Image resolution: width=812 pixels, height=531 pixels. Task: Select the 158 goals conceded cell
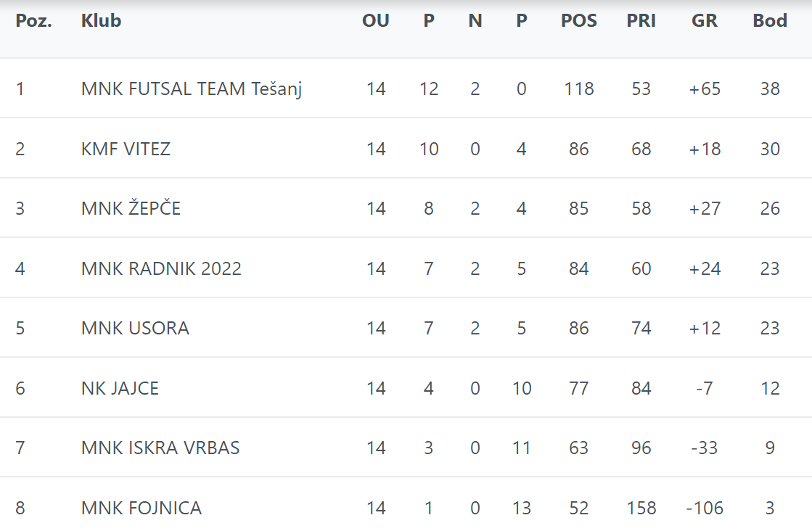click(x=641, y=509)
